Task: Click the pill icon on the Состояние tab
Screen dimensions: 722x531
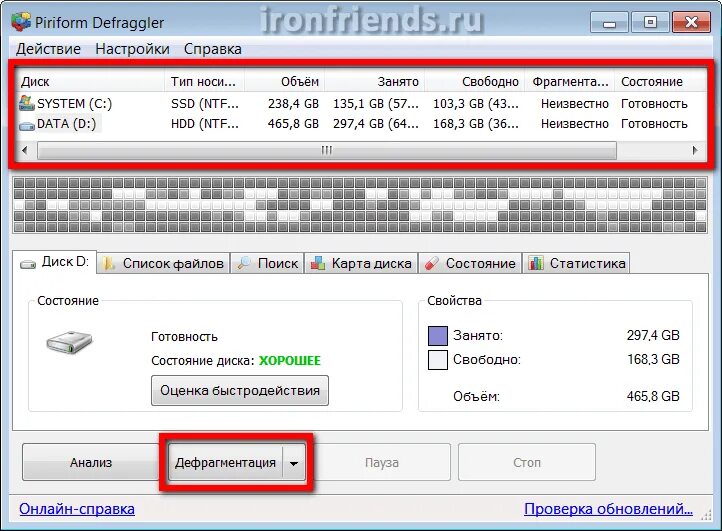Action: (431, 263)
